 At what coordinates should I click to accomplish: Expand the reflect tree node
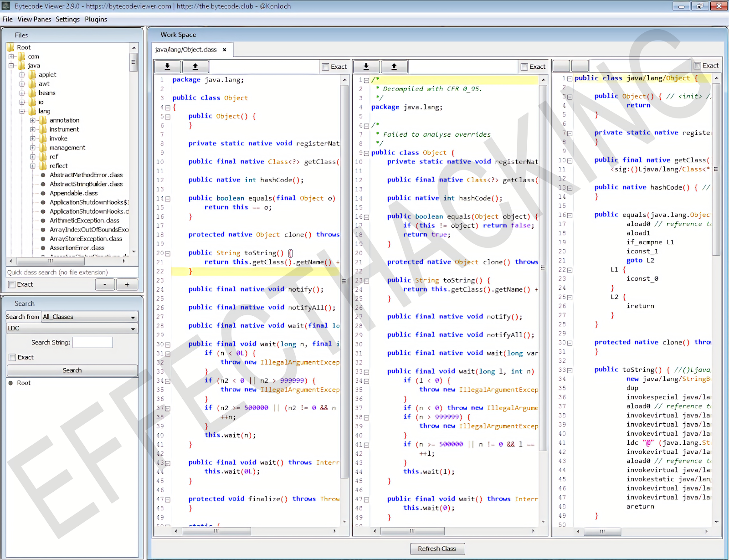coord(33,166)
